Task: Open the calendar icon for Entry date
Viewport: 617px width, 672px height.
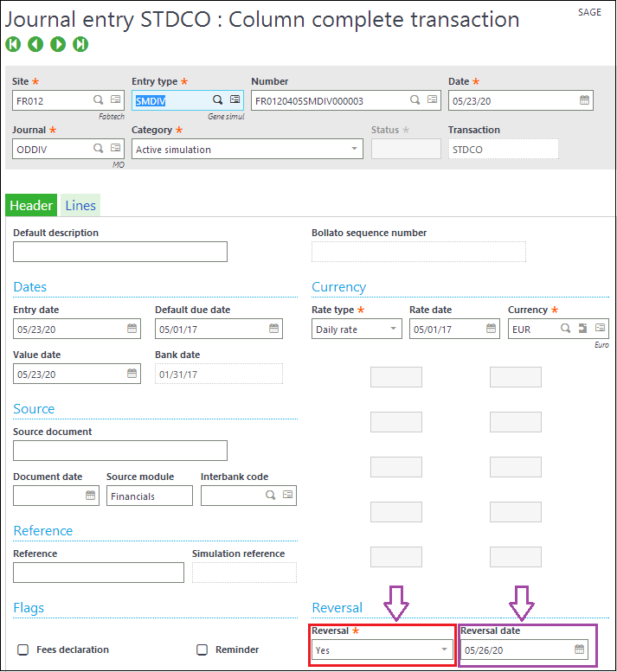Action: coord(132,329)
